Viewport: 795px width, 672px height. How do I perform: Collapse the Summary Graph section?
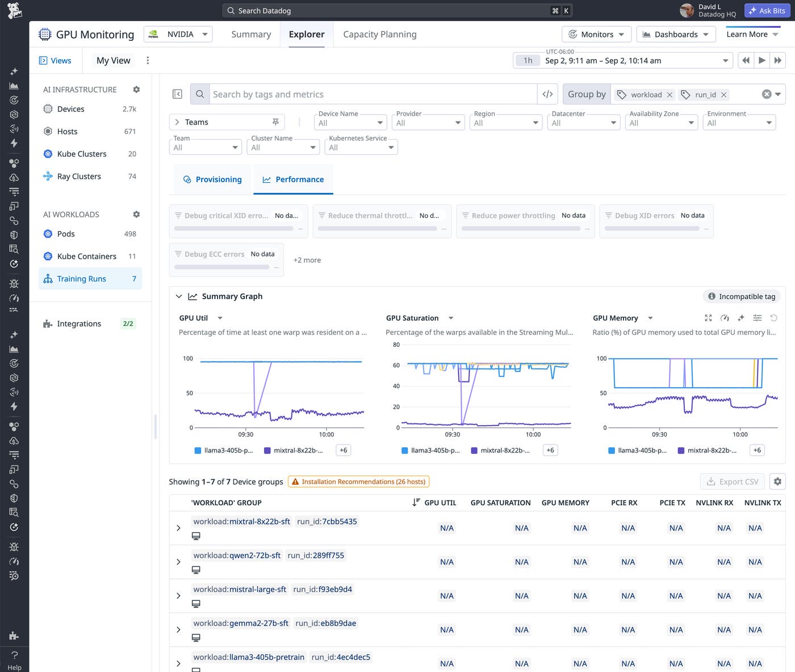(x=179, y=296)
